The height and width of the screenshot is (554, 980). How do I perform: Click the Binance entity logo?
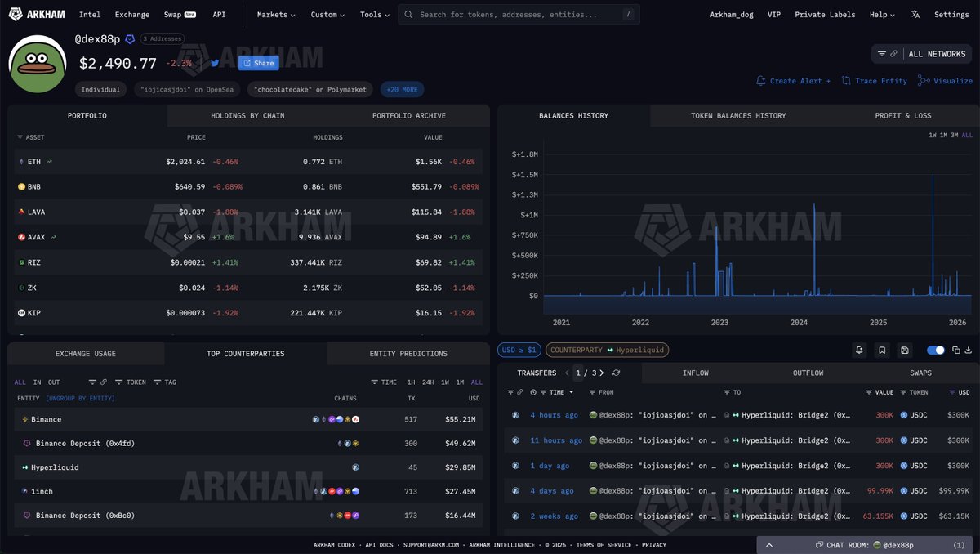(25, 419)
